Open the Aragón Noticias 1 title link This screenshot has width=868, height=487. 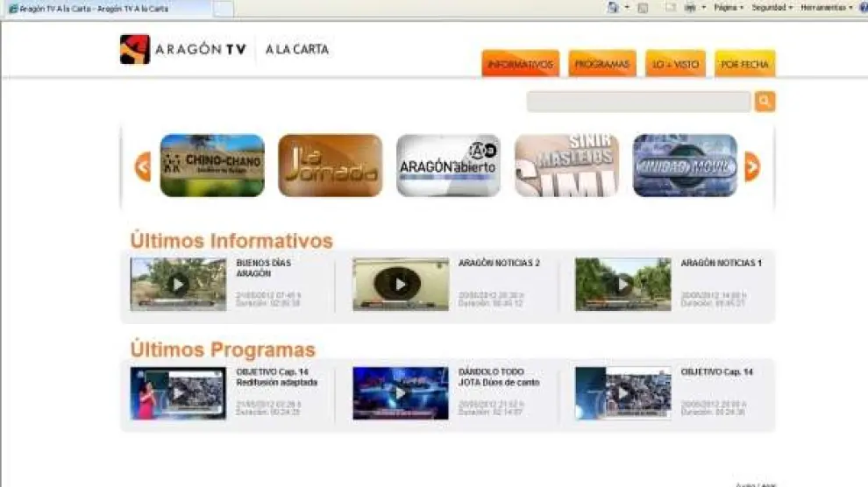point(721,263)
